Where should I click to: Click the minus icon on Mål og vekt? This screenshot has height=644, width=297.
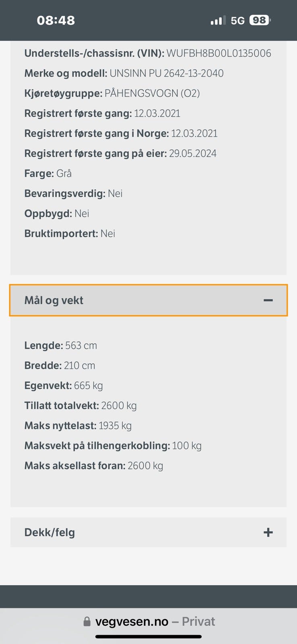(268, 300)
